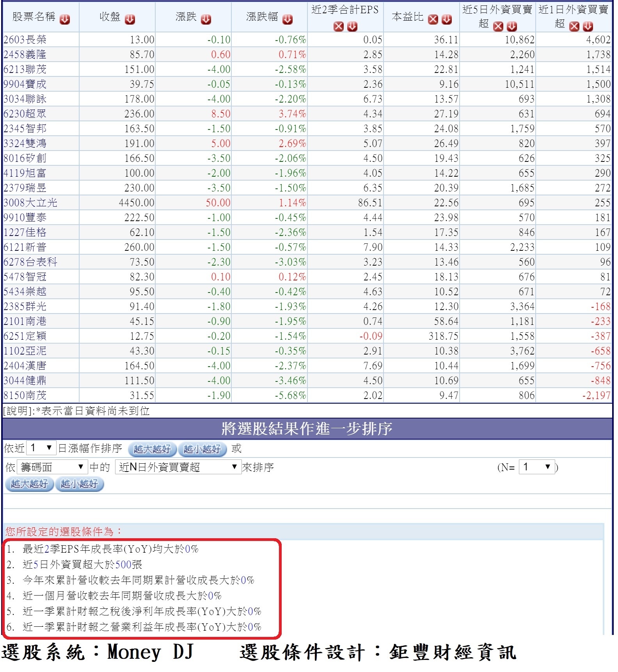Open stock link 3044健鼎
This screenshot has width=618, height=672.
pos(25,380)
